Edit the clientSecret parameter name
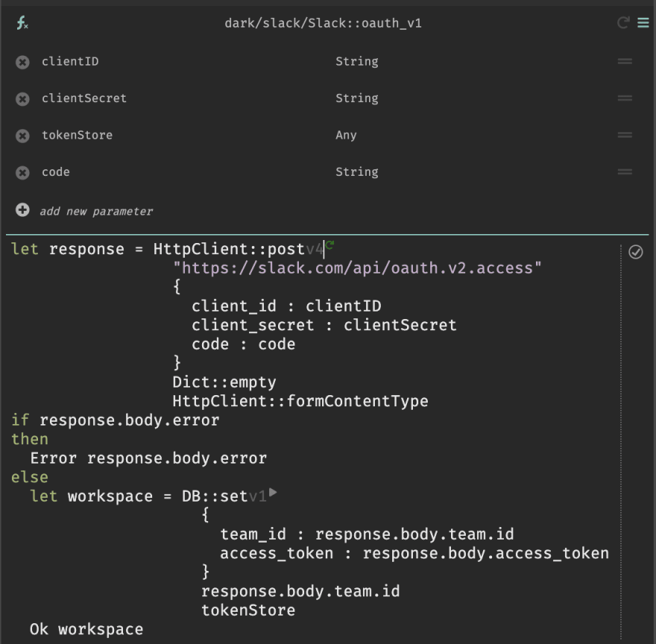The width and height of the screenshot is (656, 644). (x=84, y=98)
